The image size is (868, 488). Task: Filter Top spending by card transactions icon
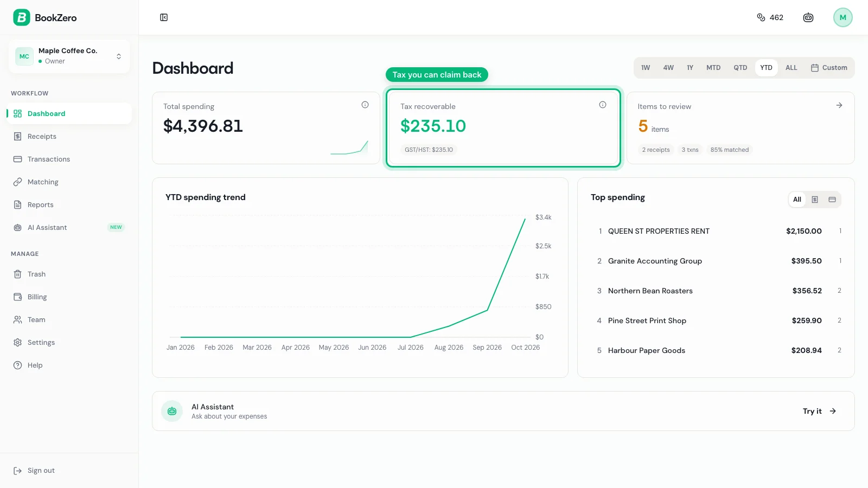click(x=832, y=200)
